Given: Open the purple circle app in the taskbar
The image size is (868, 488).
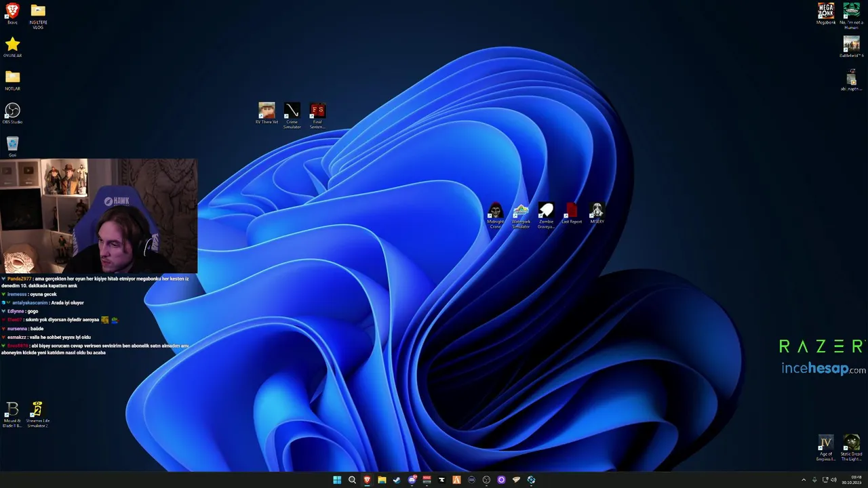Looking at the screenshot, I should coord(501,480).
